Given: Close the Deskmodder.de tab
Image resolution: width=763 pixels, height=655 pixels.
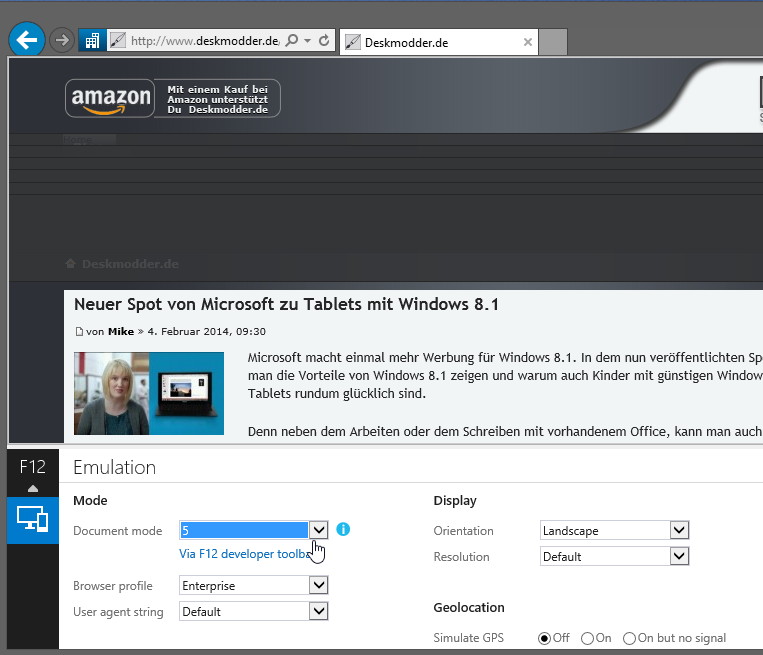Looking at the screenshot, I should [527, 42].
